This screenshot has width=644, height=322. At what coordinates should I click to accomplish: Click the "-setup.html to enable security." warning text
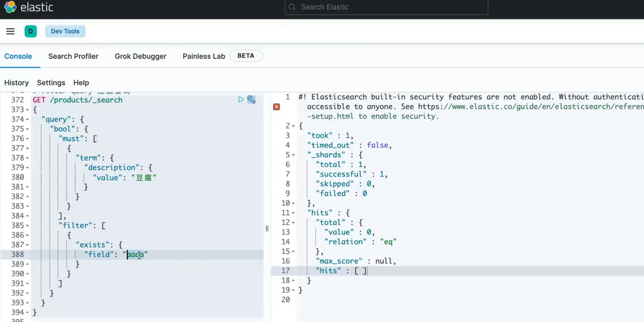click(373, 116)
